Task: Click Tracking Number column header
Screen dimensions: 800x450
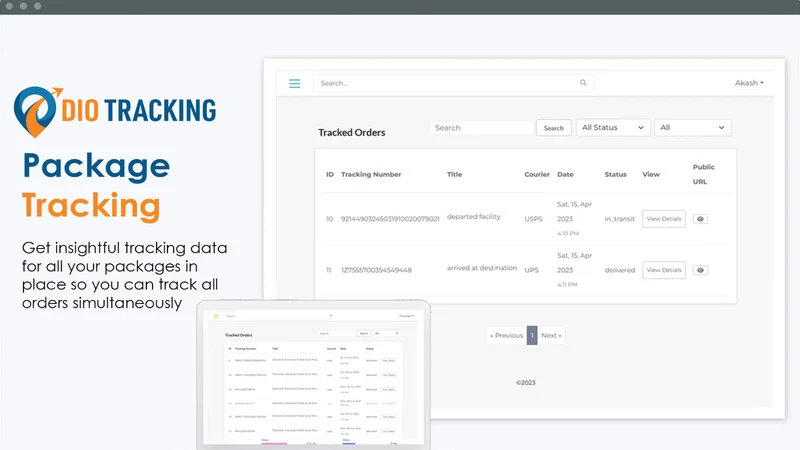Action: tap(371, 174)
